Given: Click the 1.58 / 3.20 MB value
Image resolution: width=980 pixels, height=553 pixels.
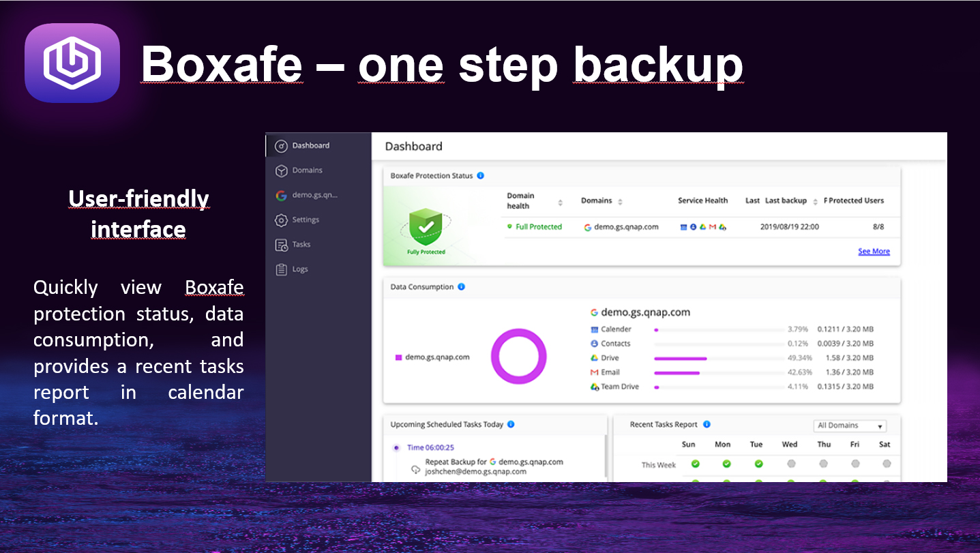Looking at the screenshot, I should pyautogui.click(x=850, y=358).
